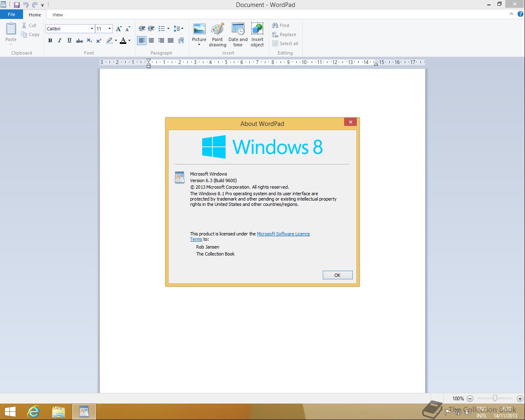
Task: Toggle Strikethrough formatting
Action: click(80, 40)
